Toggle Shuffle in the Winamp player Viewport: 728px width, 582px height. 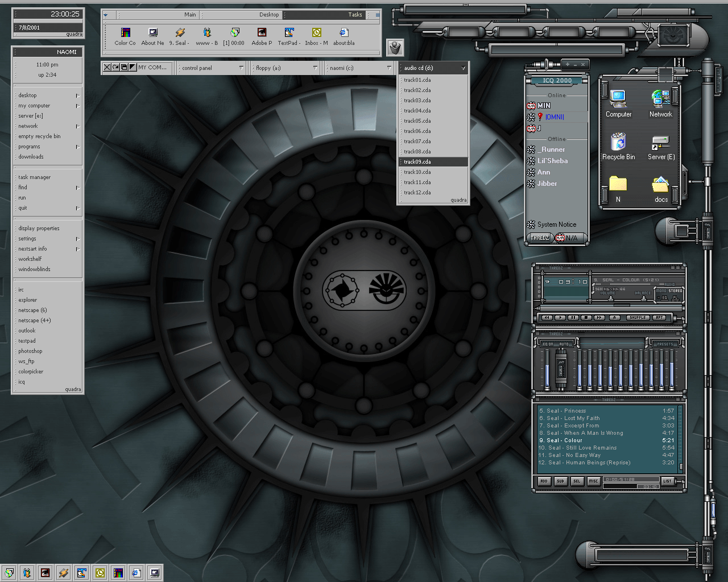pyautogui.click(x=637, y=318)
